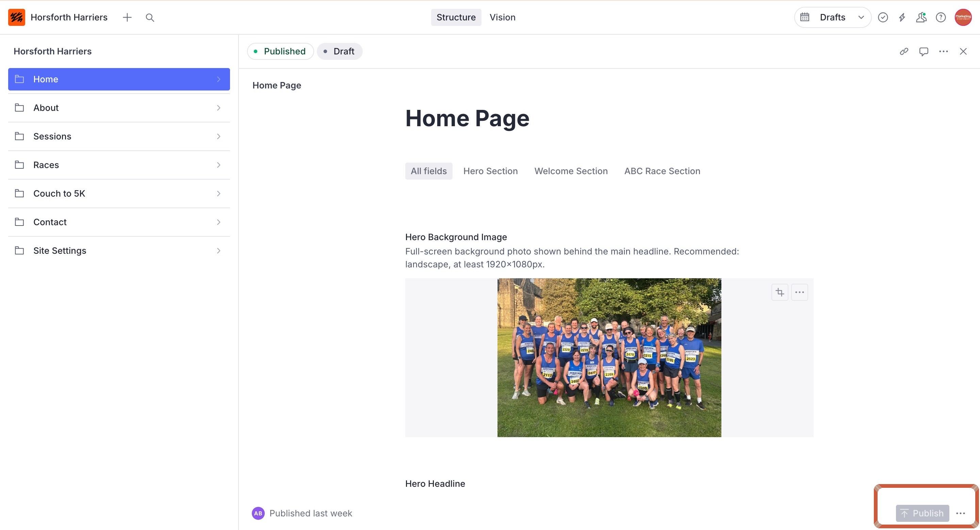980x530 pixels.
Task: Click folder icon beside About
Action: (x=19, y=107)
